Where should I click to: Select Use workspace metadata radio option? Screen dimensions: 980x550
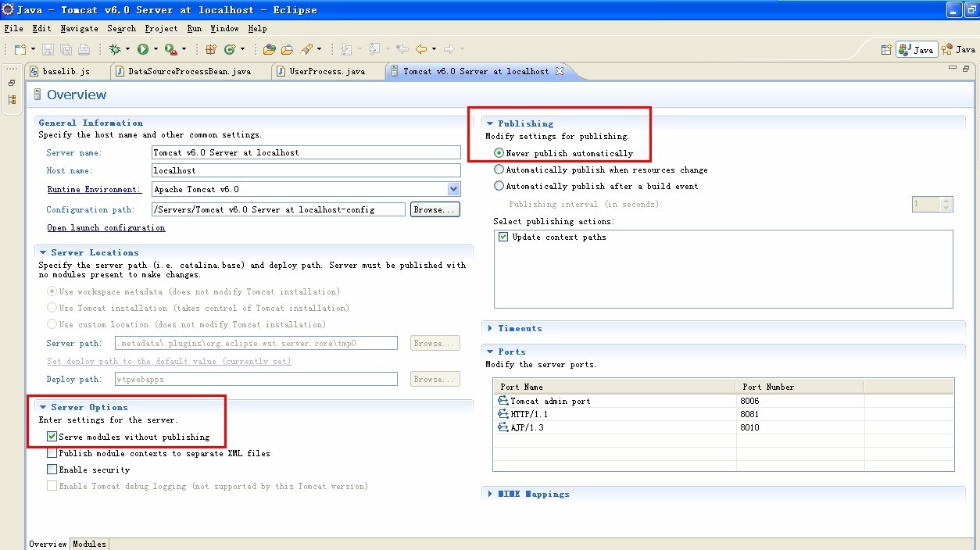52,291
